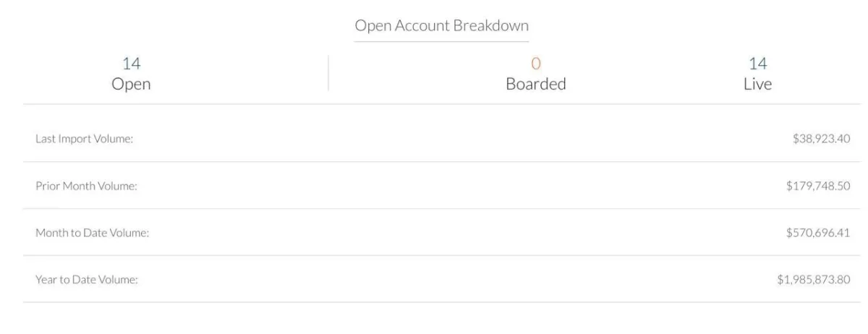The image size is (868, 334).
Task: Click the Year to Date Volume row
Action: click(x=442, y=279)
